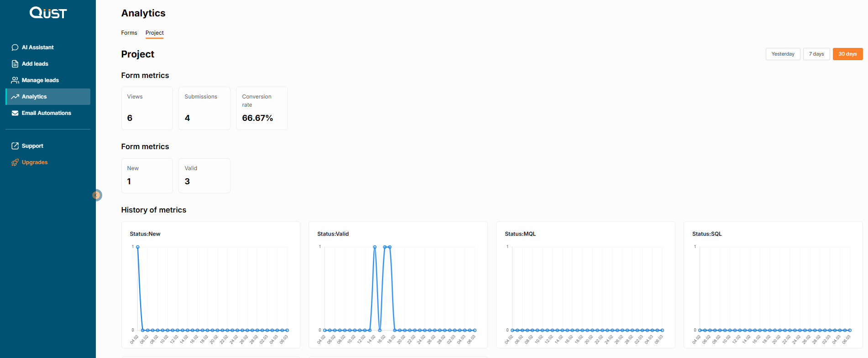
Task: Select the Project tab
Action: pos(154,33)
